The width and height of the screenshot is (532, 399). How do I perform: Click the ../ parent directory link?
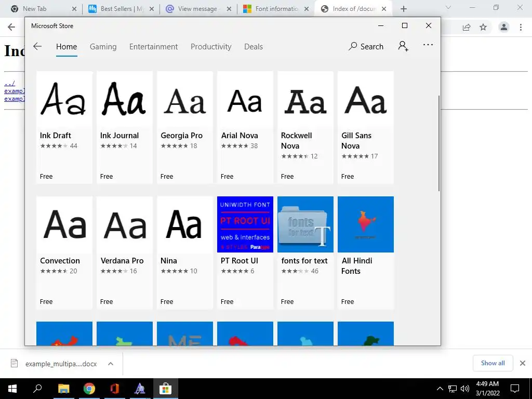point(9,83)
